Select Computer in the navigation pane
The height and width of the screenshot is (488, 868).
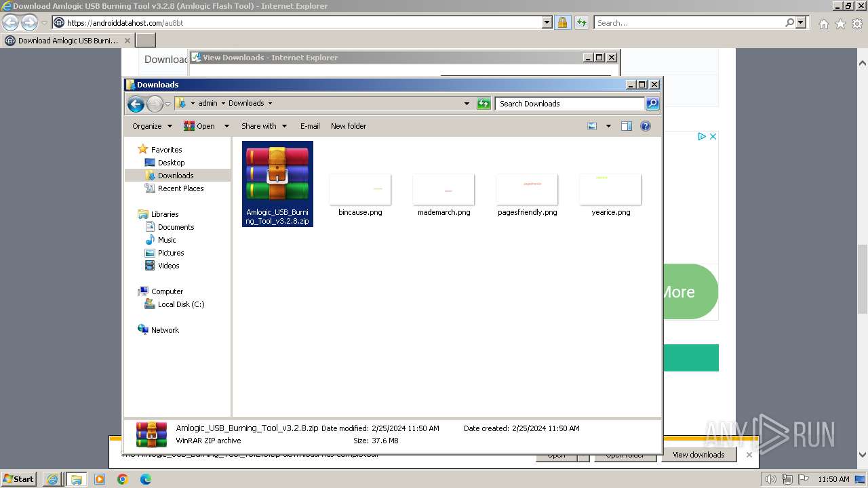click(167, 291)
